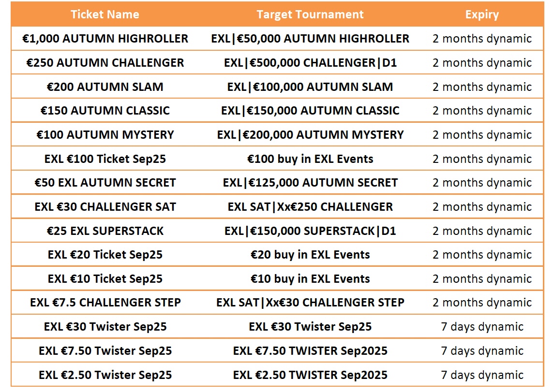
Task: Click the €10 buy in EXL Events cell
Action: point(310,279)
